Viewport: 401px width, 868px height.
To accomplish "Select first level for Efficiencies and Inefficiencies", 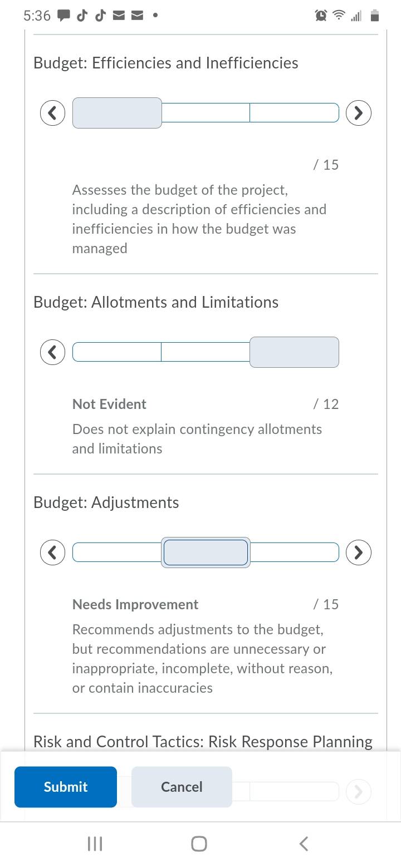I will 117,113.
